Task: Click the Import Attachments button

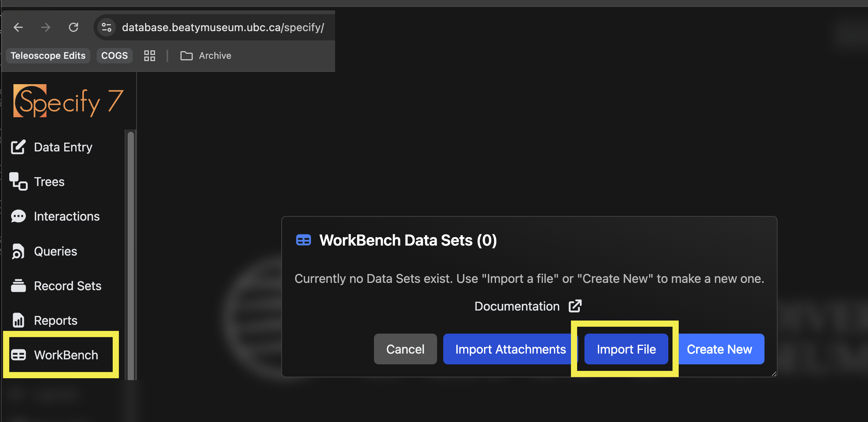Action: click(510, 349)
